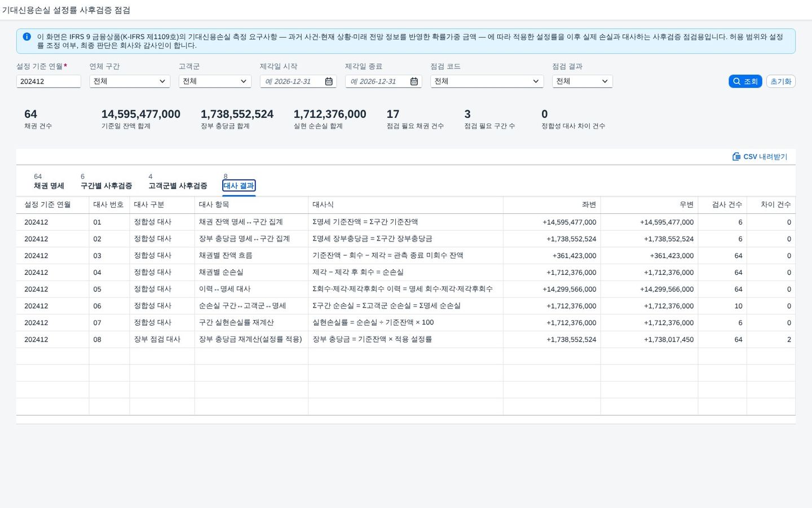Click the 좌변 column header

point(551,205)
